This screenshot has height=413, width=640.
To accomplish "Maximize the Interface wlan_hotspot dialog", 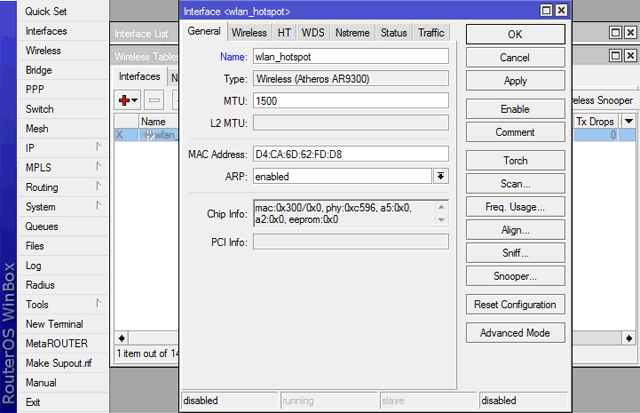I will [544, 10].
